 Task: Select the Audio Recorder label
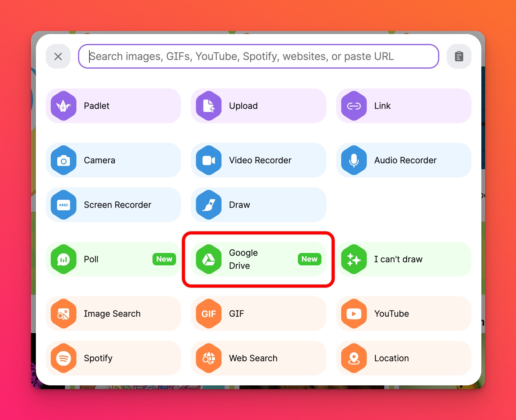405,160
